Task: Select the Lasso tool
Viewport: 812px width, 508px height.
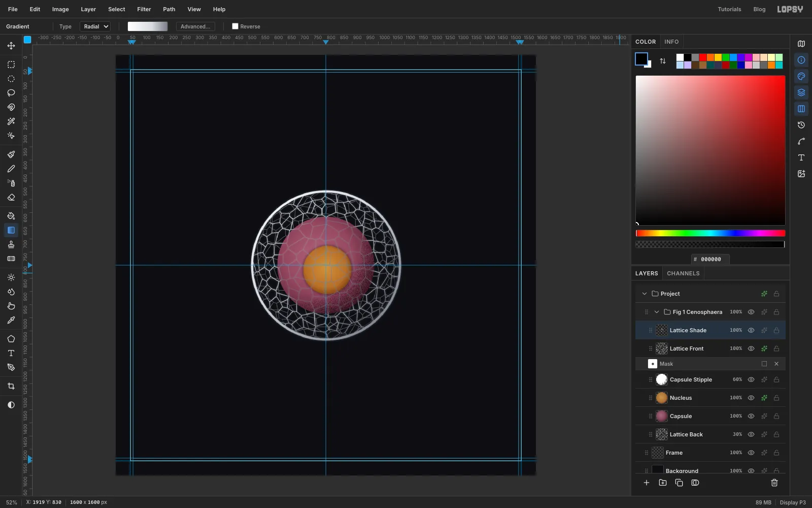Action: pos(11,93)
